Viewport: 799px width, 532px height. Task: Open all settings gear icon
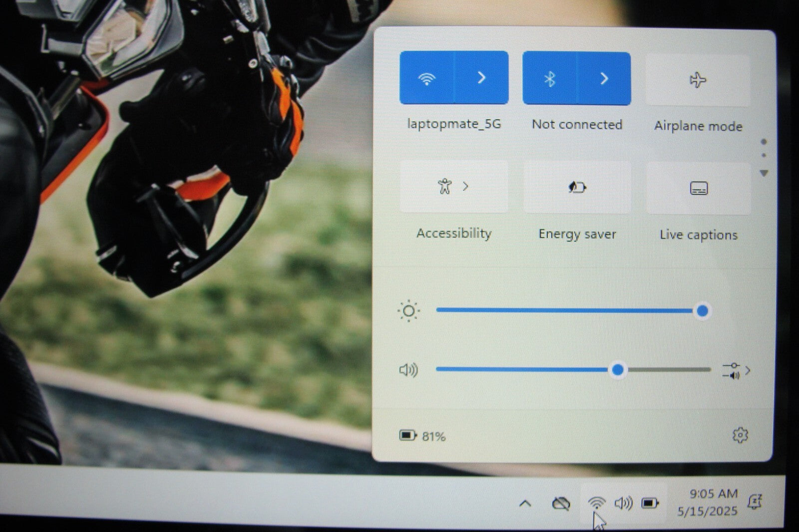740,435
